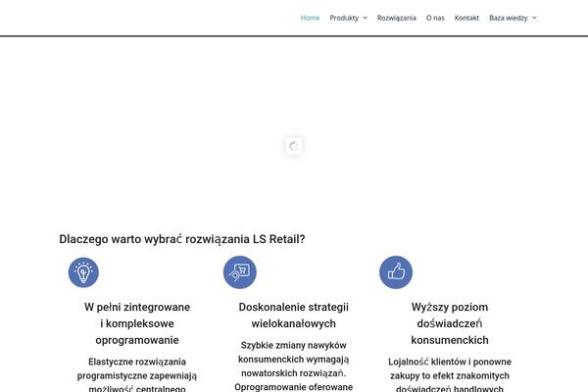Screen dimensions: 588x392
Task: Select heading 'Dlaczego warto wybrać rozwiązania LS Retail?'
Action: pos(182,239)
